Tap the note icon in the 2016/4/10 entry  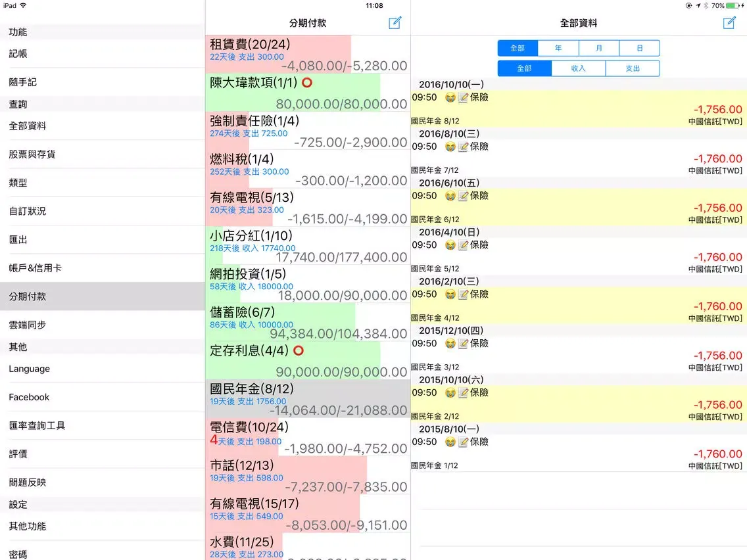[x=463, y=245]
